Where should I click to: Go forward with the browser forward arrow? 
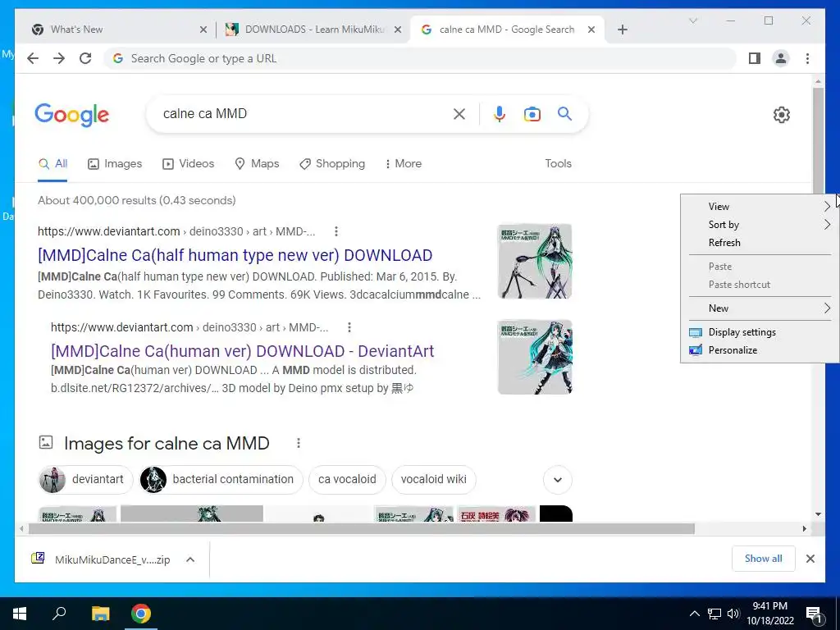point(59,58)
